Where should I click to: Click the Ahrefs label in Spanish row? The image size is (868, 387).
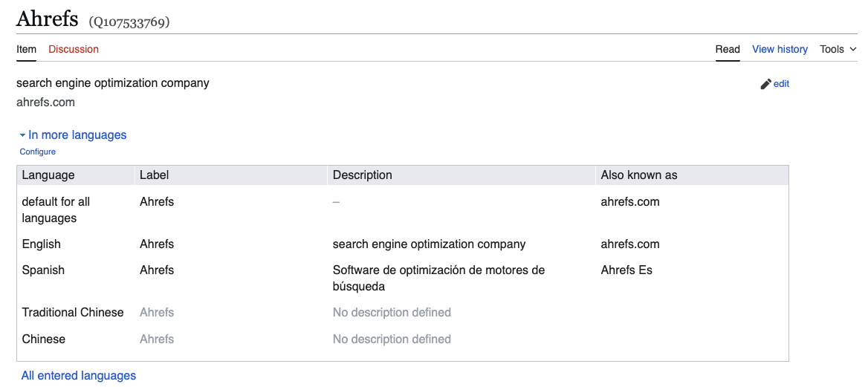coord(157,270)
